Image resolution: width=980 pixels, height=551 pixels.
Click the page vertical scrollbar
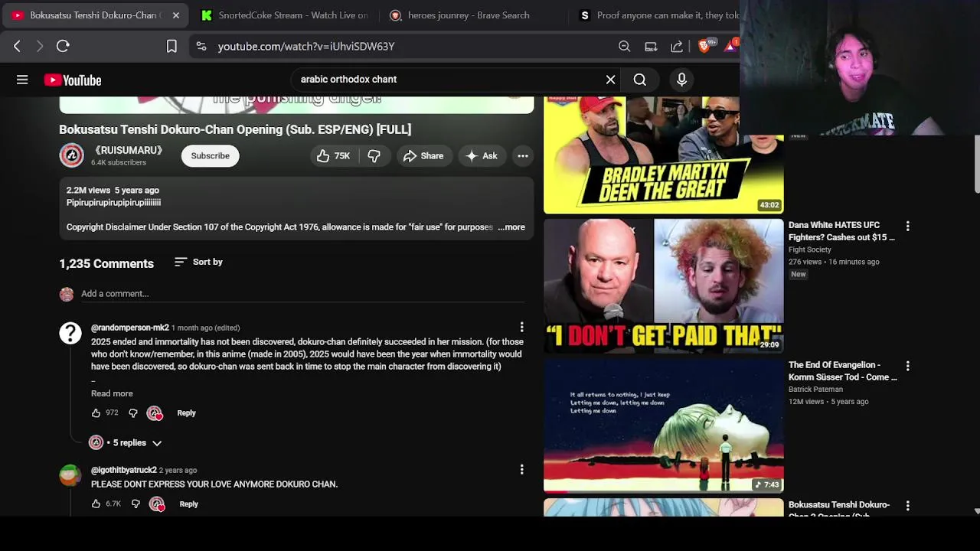(977, 165)
